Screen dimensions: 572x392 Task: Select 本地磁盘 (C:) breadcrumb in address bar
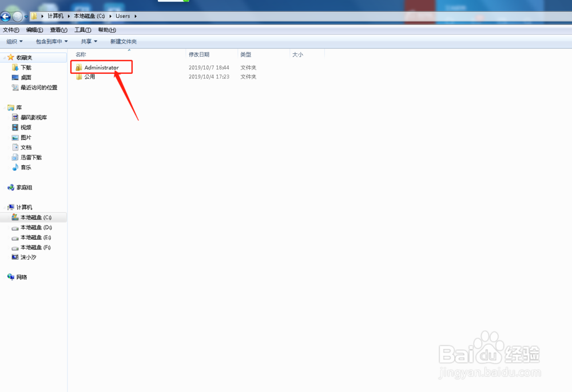[89, 16]
